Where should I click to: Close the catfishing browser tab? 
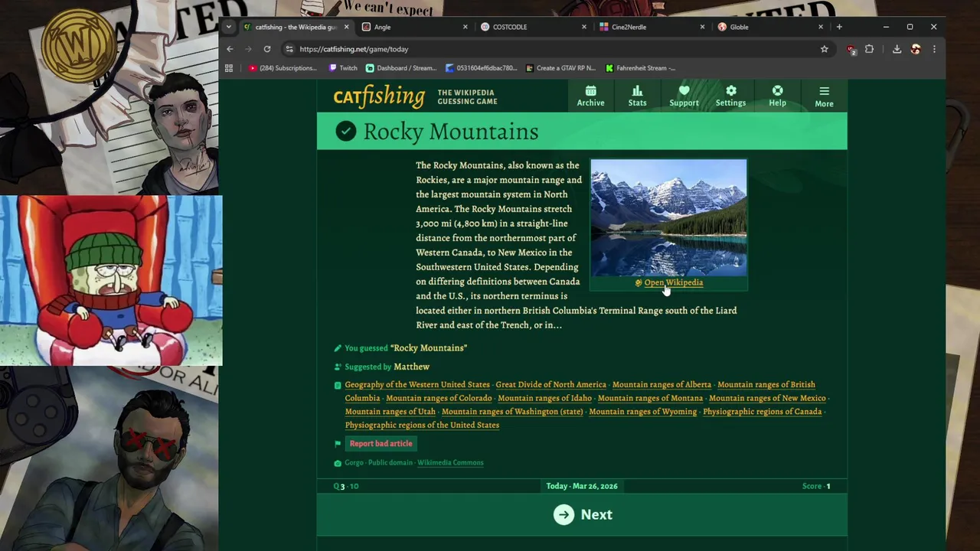pos(346,27)
